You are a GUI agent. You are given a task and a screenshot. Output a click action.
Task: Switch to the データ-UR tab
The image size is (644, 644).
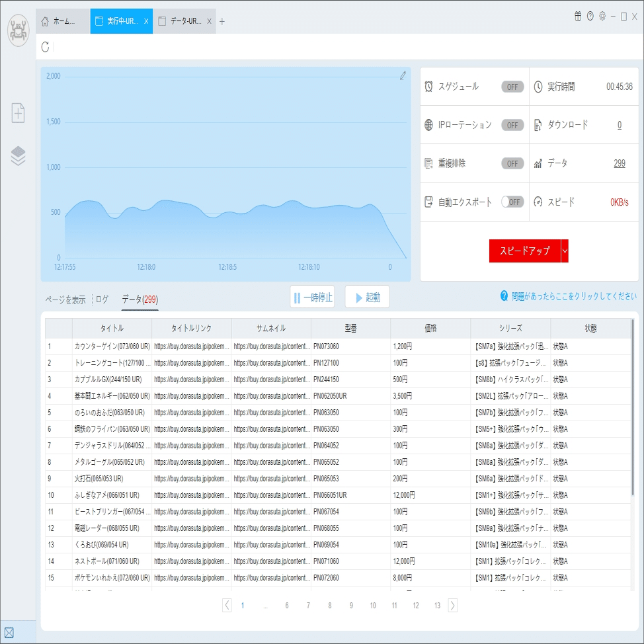pyautogui.click(x=184, y=21)
